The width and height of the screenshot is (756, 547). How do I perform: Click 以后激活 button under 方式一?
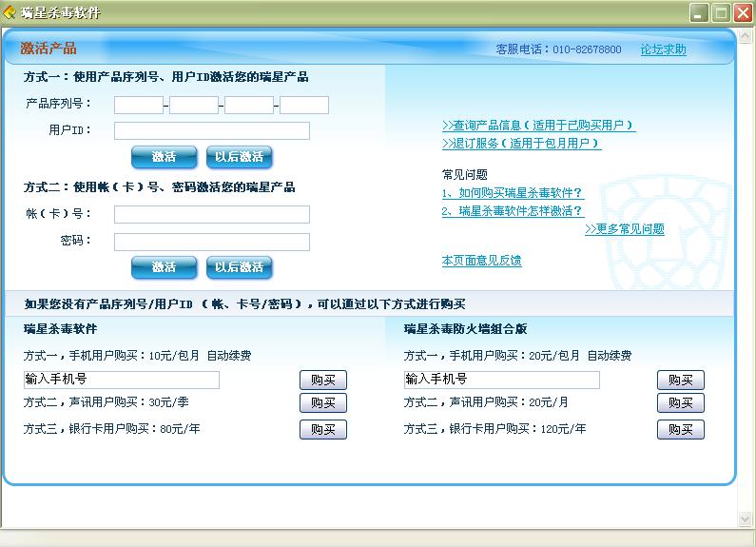point(239,157)
